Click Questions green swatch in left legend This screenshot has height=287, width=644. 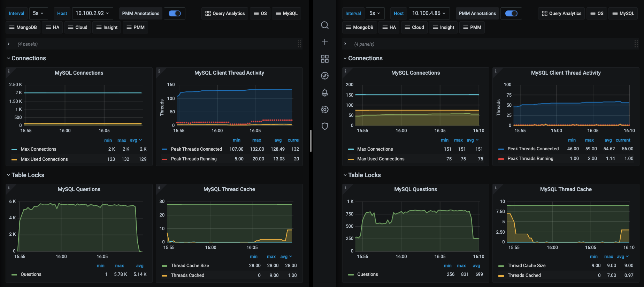pos(14,275)
